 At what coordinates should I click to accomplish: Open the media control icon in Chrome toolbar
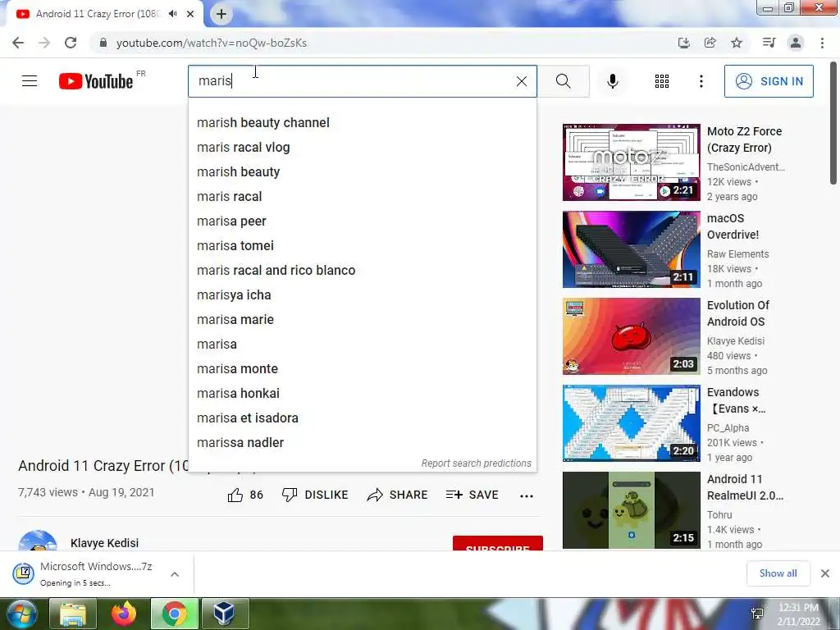[x=769, y=43]
